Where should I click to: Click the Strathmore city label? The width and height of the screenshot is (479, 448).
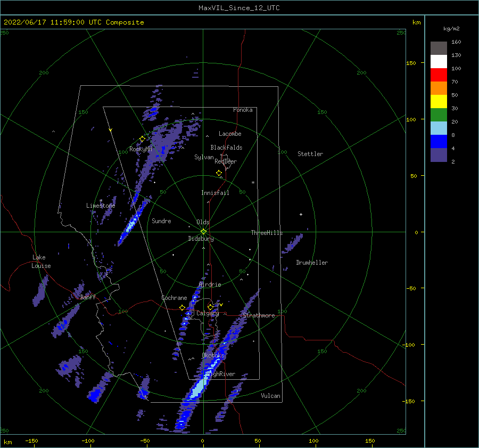(x=259, y=315)
